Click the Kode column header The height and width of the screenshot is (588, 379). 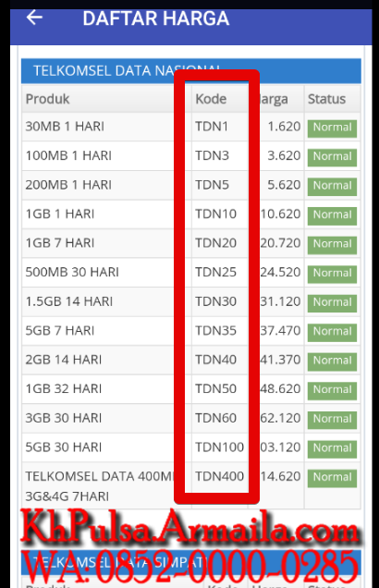click(x=211, y=99)
